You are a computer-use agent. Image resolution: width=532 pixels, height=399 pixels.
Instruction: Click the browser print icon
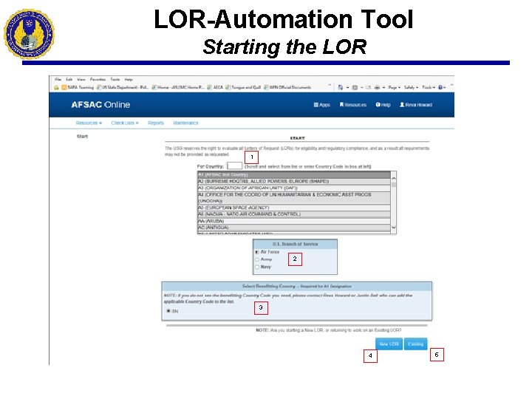coord(377,87)
